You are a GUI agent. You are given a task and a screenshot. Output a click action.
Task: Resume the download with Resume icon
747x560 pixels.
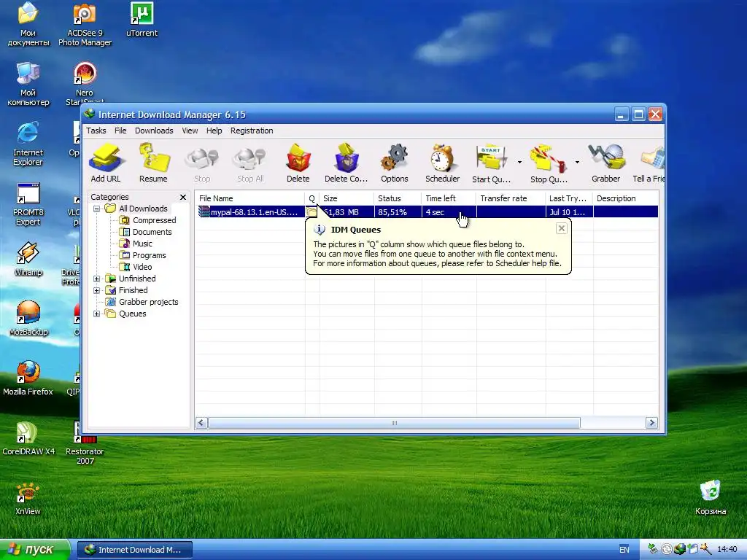(153, 163)
